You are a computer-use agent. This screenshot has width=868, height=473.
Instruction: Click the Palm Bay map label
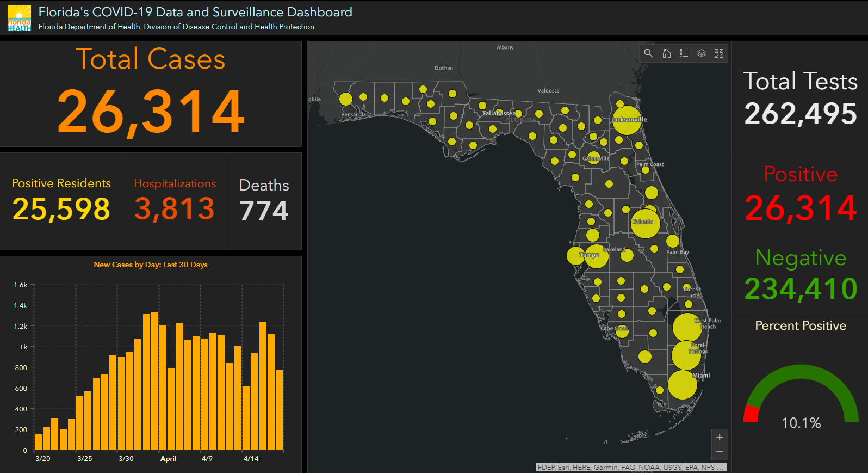[678, 252]
